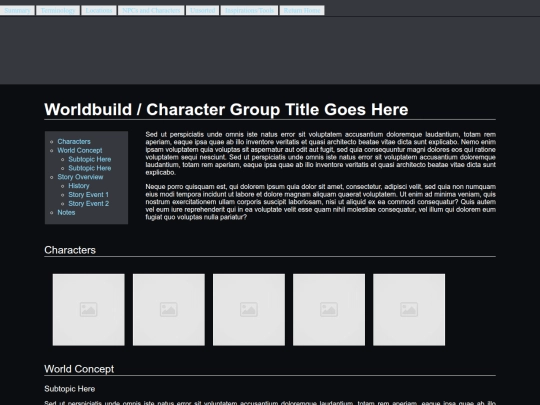Viewport: 540px width, 405px height.
Task: Click the Return Home tab
Action: click(x=302, y=10)
